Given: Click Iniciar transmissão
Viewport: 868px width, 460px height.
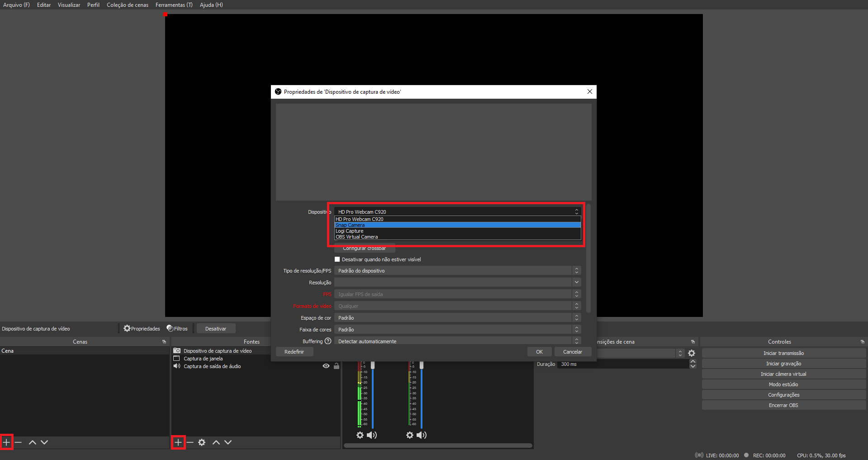Looking at the screenshot, I should pos(783,353).
